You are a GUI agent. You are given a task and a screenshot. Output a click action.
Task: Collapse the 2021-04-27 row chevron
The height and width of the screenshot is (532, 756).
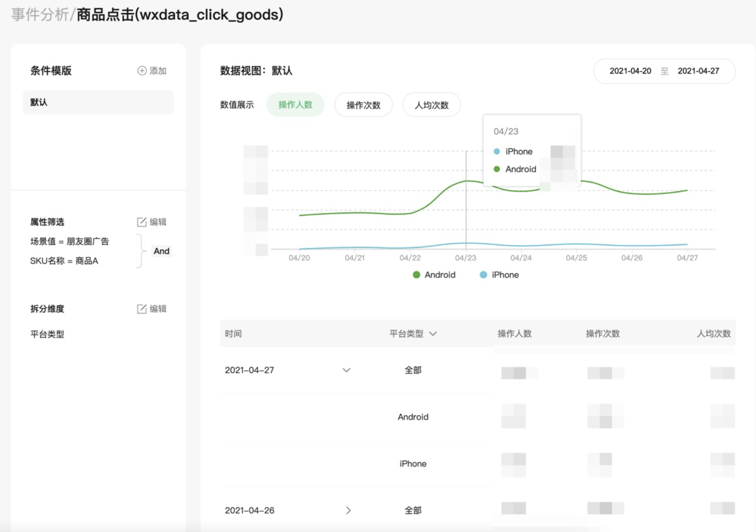pos(347,370)
